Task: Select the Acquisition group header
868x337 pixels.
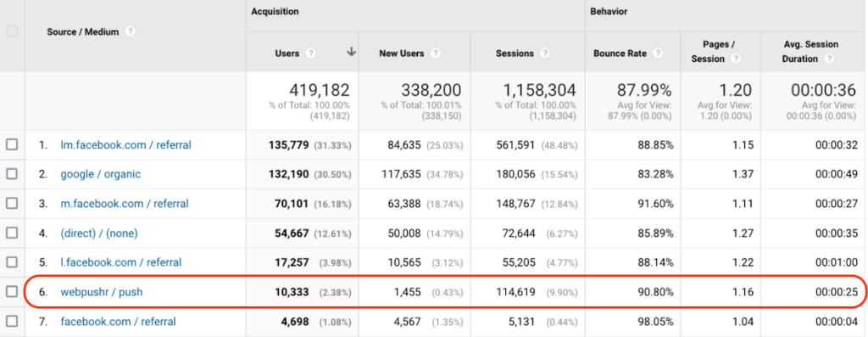Action: click(275, 12)
